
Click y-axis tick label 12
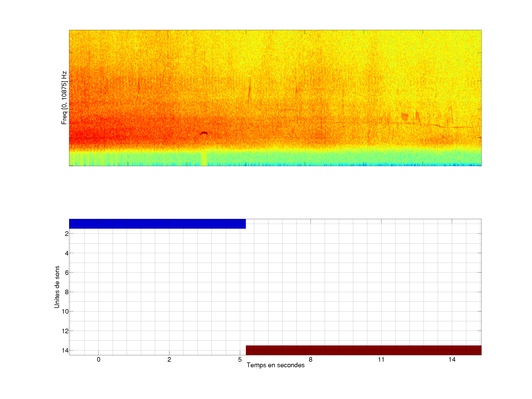[x=65, y=331]
